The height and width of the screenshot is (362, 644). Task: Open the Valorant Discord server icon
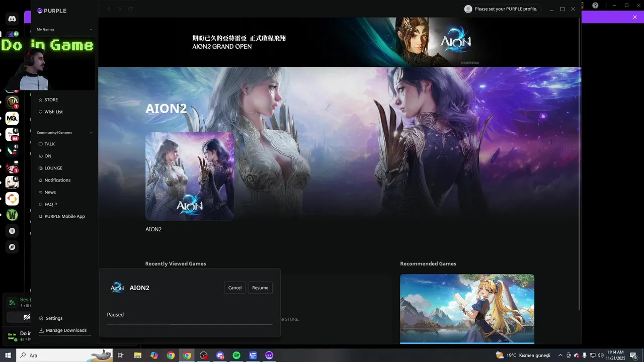12,150
